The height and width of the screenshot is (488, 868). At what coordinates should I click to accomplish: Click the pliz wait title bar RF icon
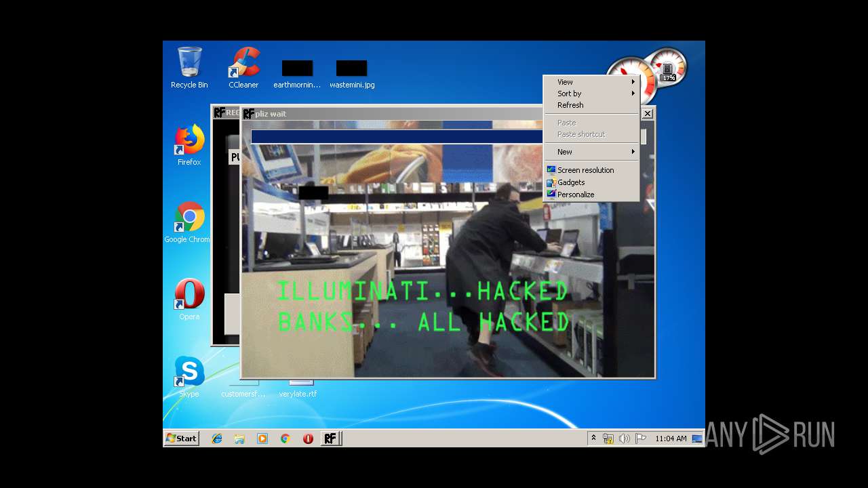249,114
